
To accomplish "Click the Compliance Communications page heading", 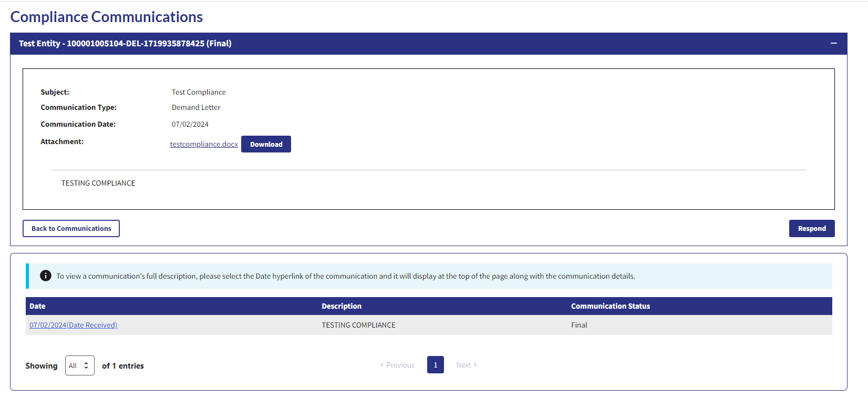I will pos(107,17).
